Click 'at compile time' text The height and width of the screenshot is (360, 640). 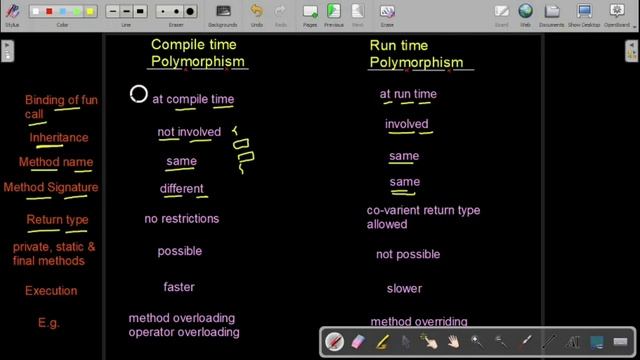[193, 99]
